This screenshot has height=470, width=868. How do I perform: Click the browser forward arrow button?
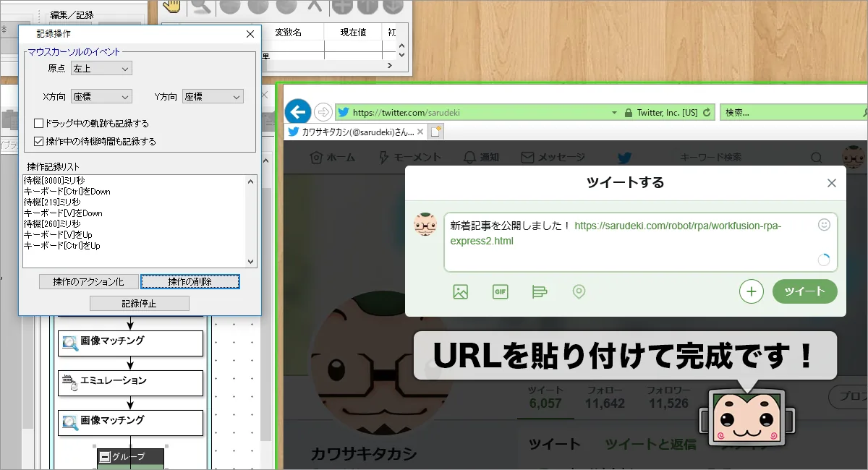323,112
